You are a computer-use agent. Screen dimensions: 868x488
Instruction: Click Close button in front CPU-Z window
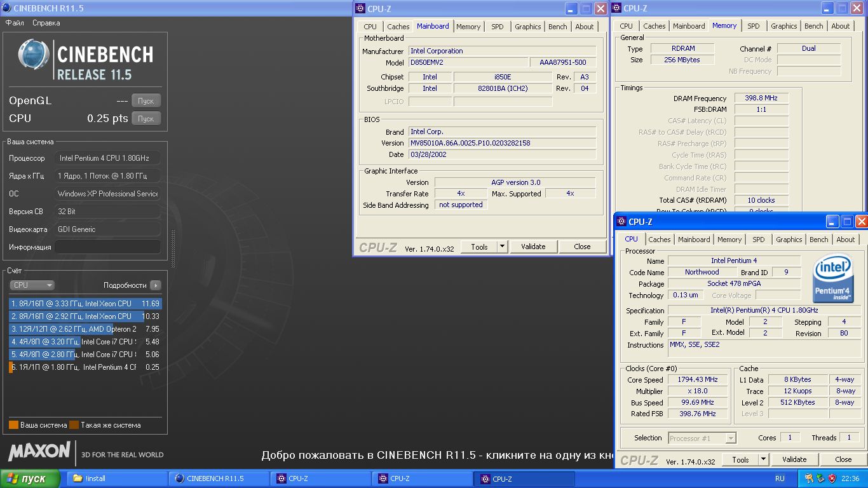(x=843, y=459)
